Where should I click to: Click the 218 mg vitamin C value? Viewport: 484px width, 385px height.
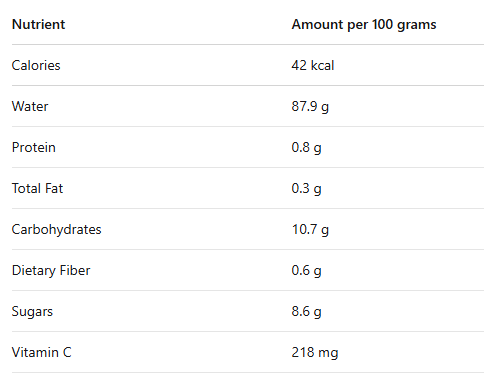pyautogui.click(x=315, y=353)
